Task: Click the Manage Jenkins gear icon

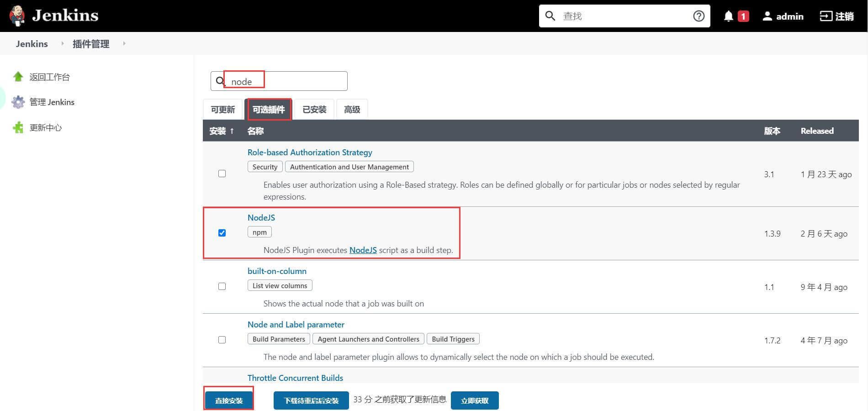Action: [x=18, y=102]
